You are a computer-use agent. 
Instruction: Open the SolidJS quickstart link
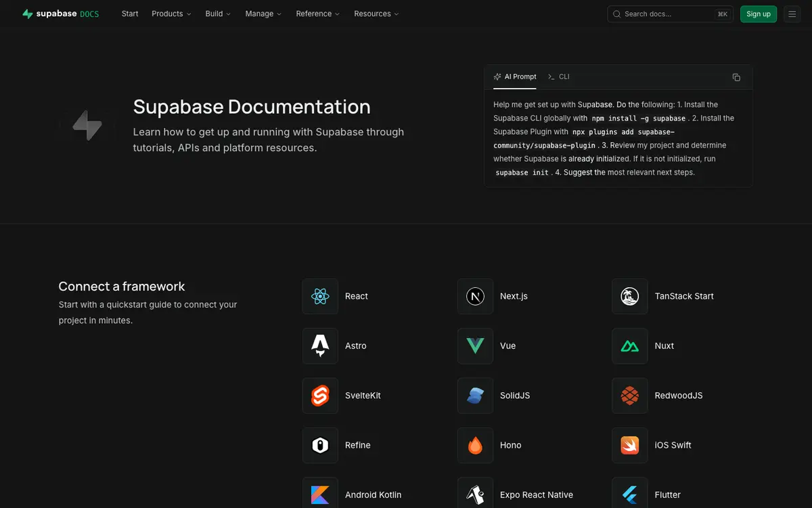click(515, 396)
